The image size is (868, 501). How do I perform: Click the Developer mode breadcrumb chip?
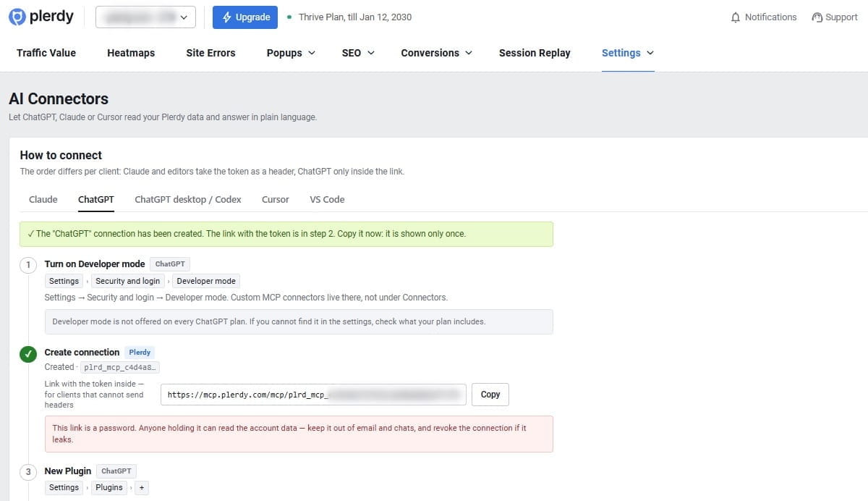206,281
